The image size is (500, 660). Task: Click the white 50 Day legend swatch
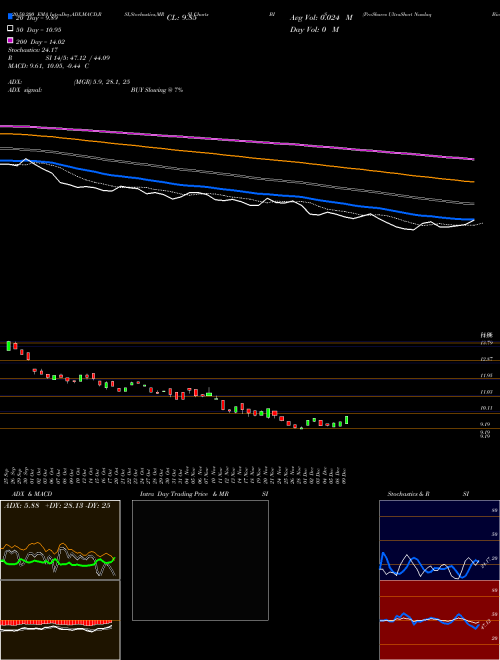tap(10, 29)
